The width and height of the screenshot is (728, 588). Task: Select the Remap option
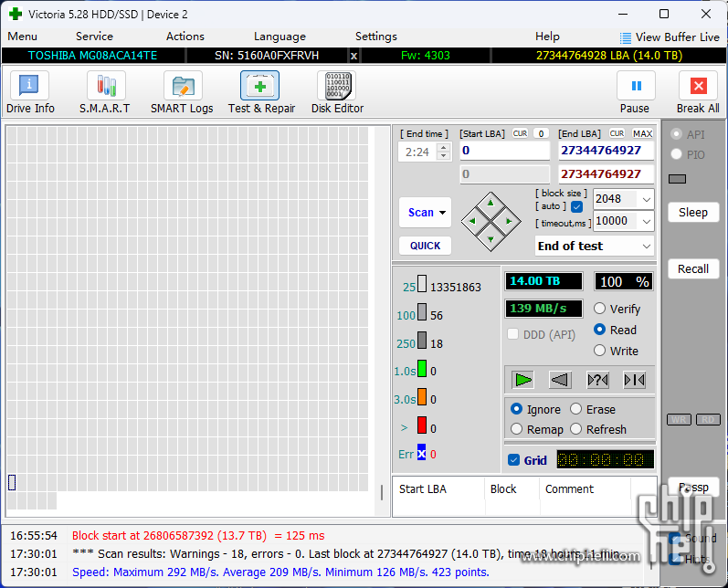pyautogui.click(x=517, y=429)
